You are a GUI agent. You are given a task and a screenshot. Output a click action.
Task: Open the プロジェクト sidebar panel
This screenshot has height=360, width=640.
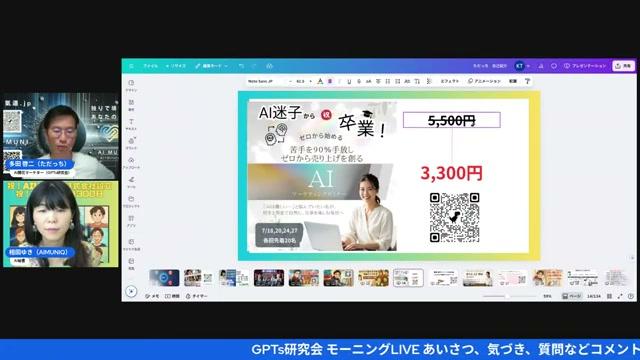click(131, 202)
